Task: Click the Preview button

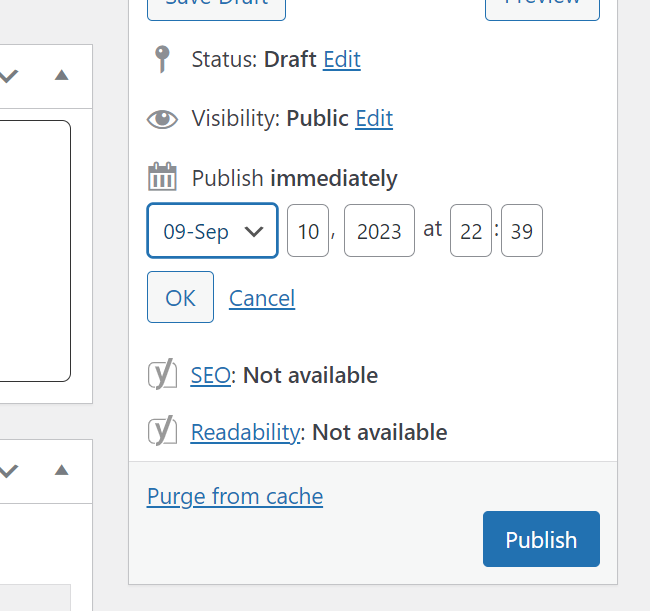Action: (542, 8)
